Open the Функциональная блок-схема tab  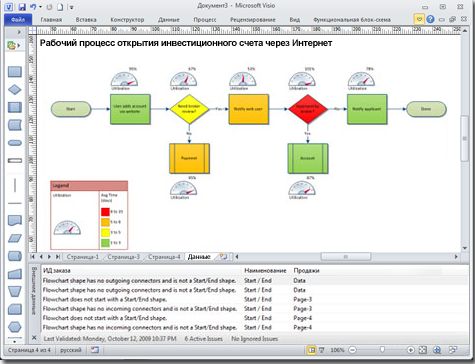pyautogui.click(x=352, y=20)
